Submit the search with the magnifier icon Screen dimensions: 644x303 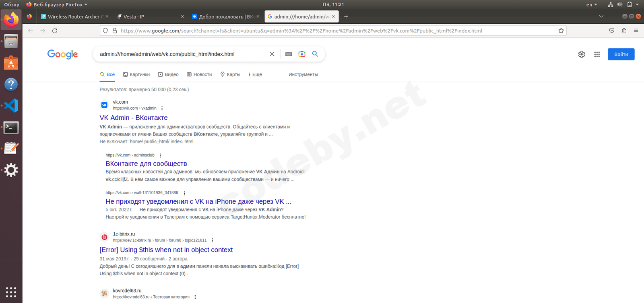315,54
